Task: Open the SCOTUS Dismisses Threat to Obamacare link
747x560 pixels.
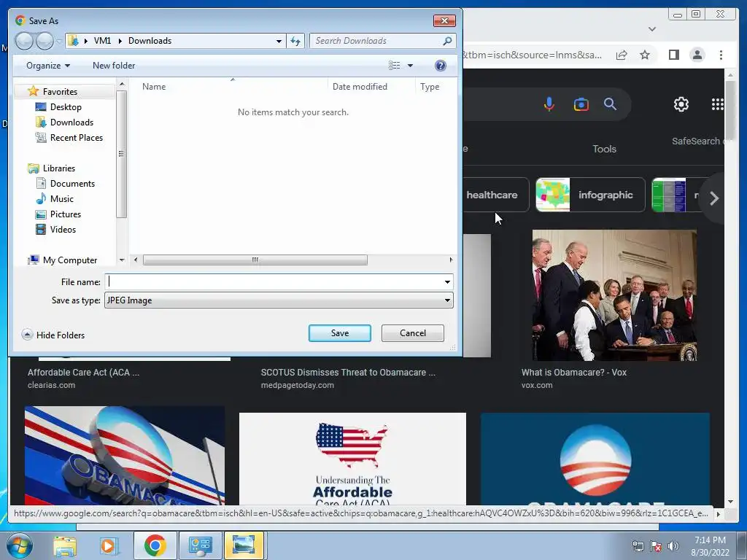Action: [x=348, y=373]
